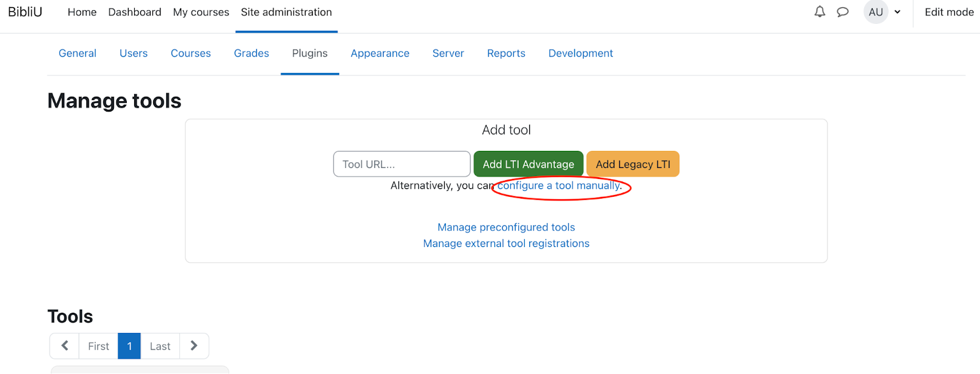Click the Tools section heading
The image size is (980, 374).
70,316
